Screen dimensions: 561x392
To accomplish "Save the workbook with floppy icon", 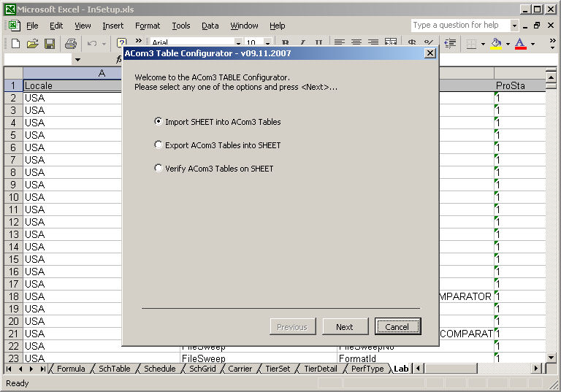I will pos(50,44).
